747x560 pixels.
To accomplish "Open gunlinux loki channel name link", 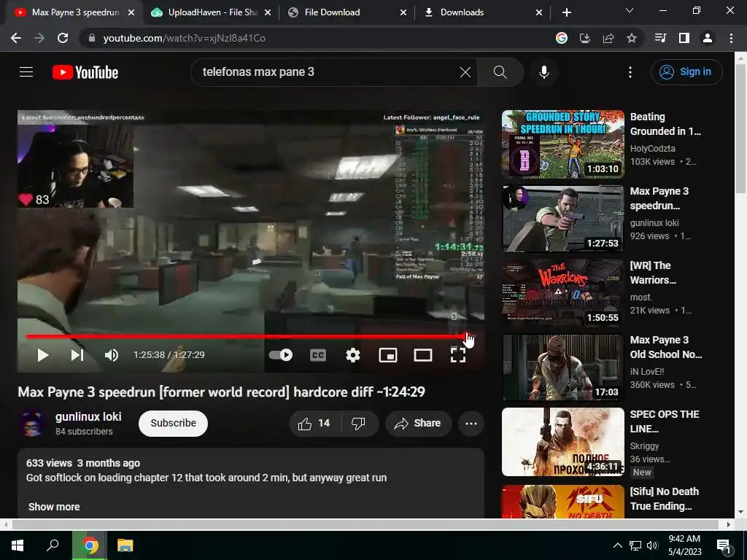I will pos(88,416).
